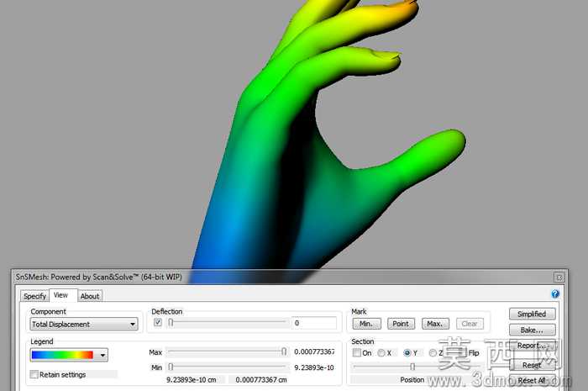
Task: Switch to the Specify tab
Action: click(x=34, y=296)
